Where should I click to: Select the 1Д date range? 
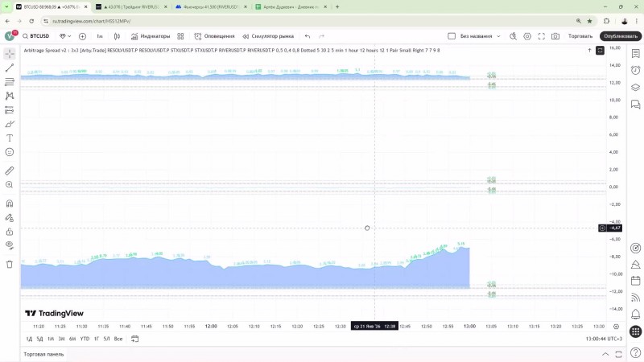coord(29,339)
